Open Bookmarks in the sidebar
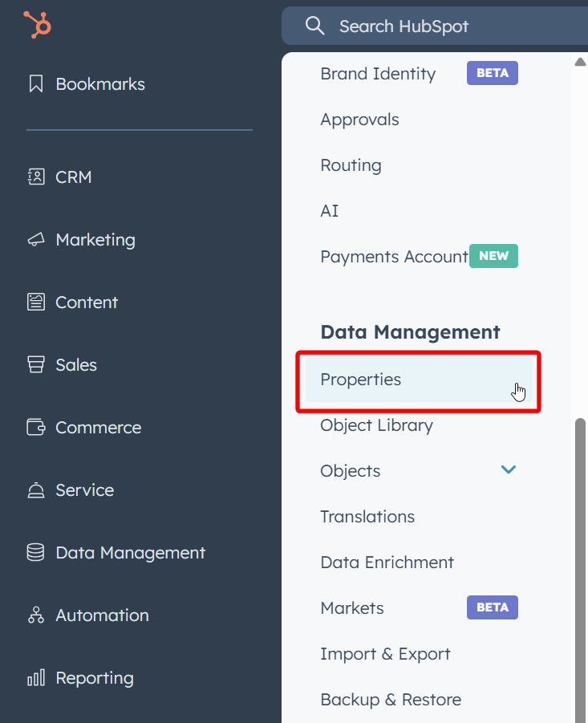Viewport: 588px width, 723px height. click(100, 84)
